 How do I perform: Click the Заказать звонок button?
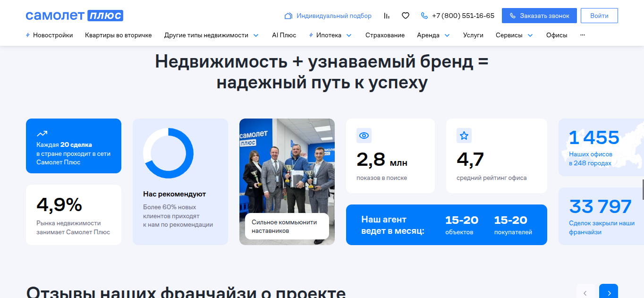[539, 16]
